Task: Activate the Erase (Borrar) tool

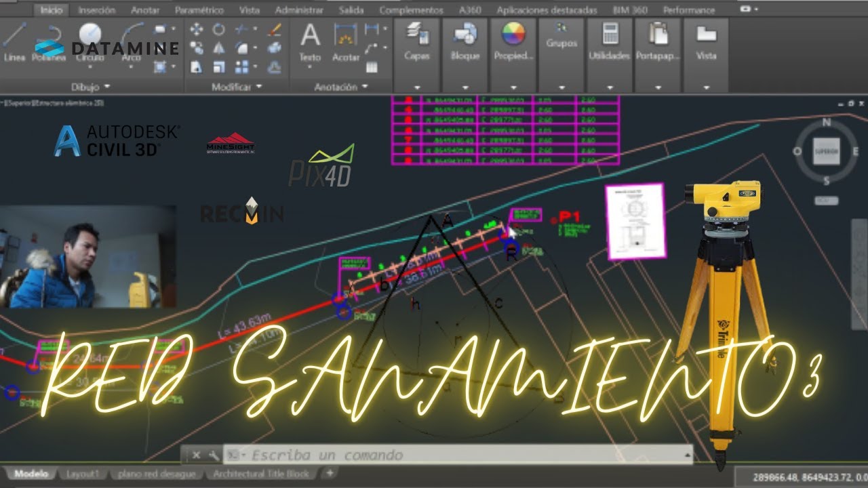Action: tap(275, 29)
